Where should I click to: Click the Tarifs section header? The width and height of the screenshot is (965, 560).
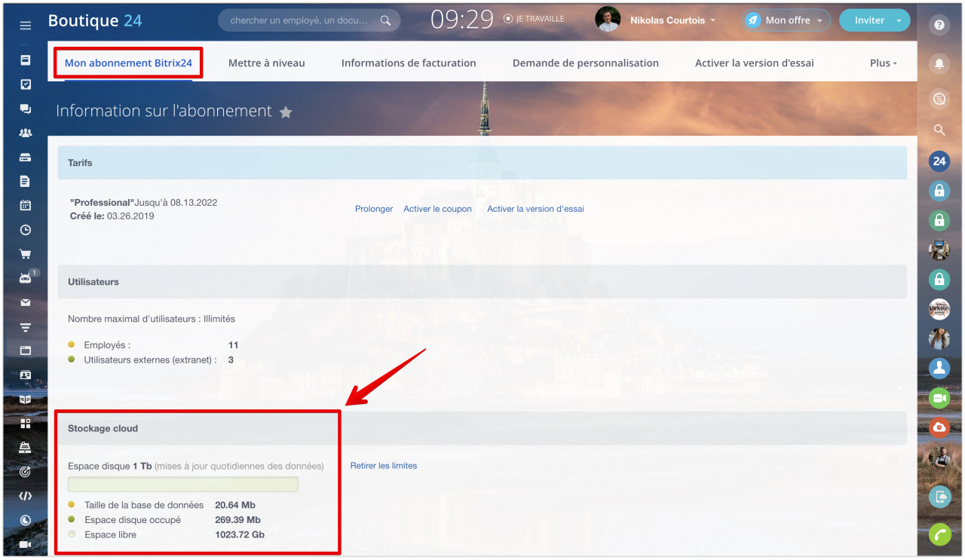point(482,163)
